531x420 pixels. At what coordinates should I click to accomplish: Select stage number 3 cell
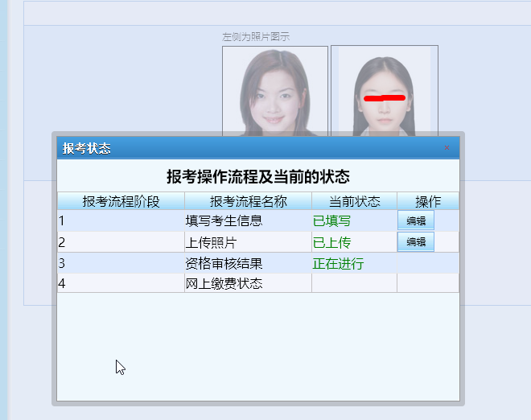121,263
